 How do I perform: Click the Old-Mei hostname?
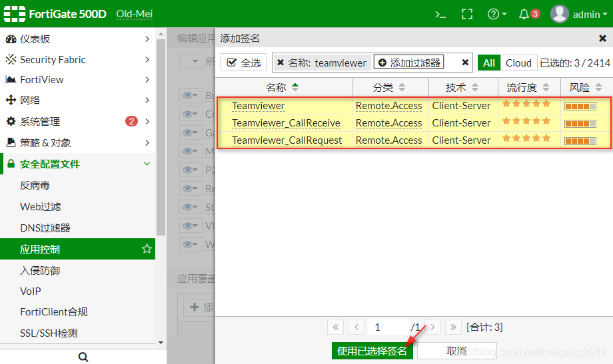134,14
